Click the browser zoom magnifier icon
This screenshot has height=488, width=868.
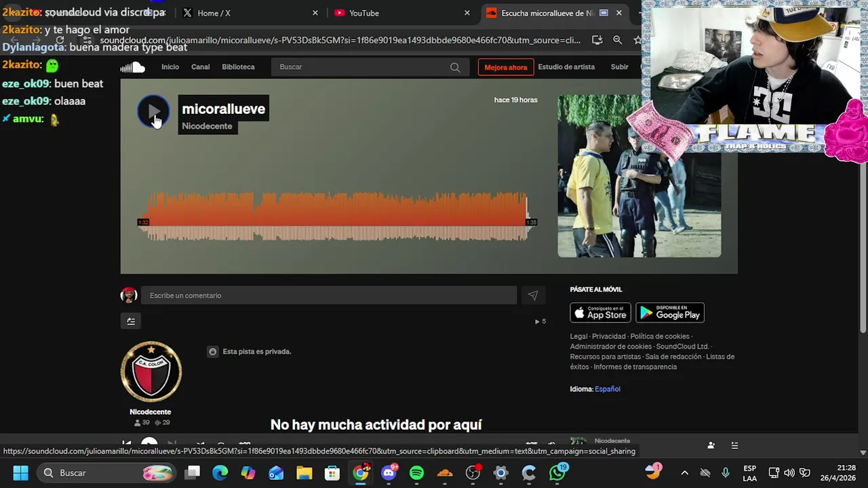(617, 40)
